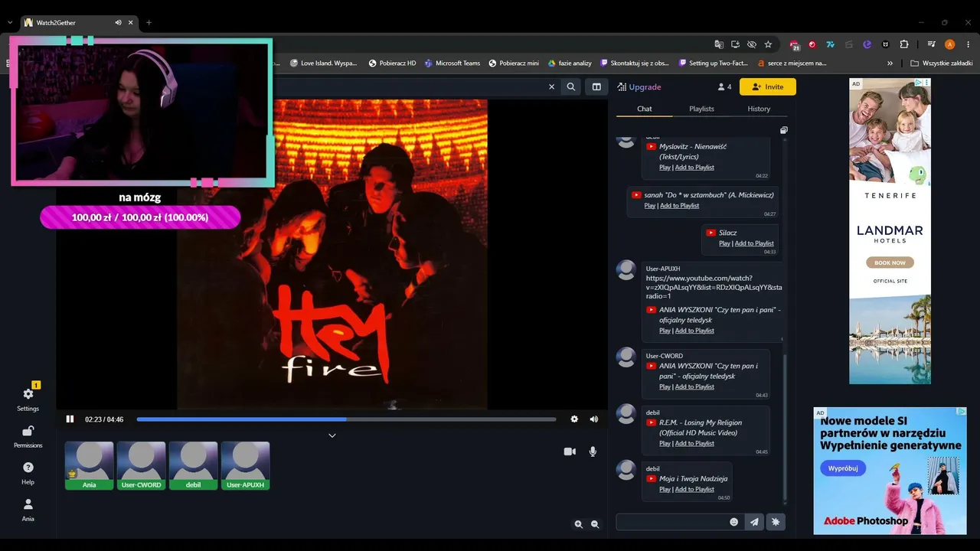Select the User-APUXH user tile

pos(246,465)
